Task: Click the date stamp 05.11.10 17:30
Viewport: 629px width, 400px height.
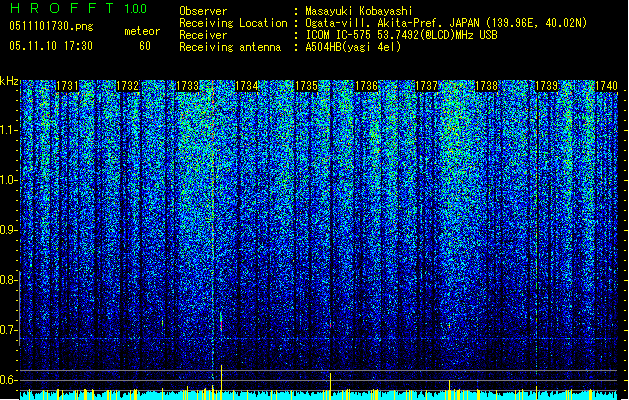Action: 51,46
